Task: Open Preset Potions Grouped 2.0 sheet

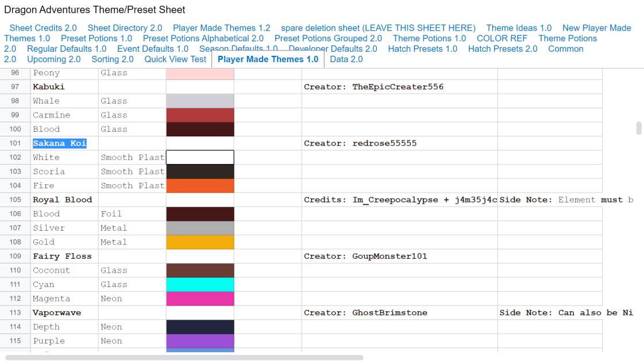Action: click(x=328, y=38)
